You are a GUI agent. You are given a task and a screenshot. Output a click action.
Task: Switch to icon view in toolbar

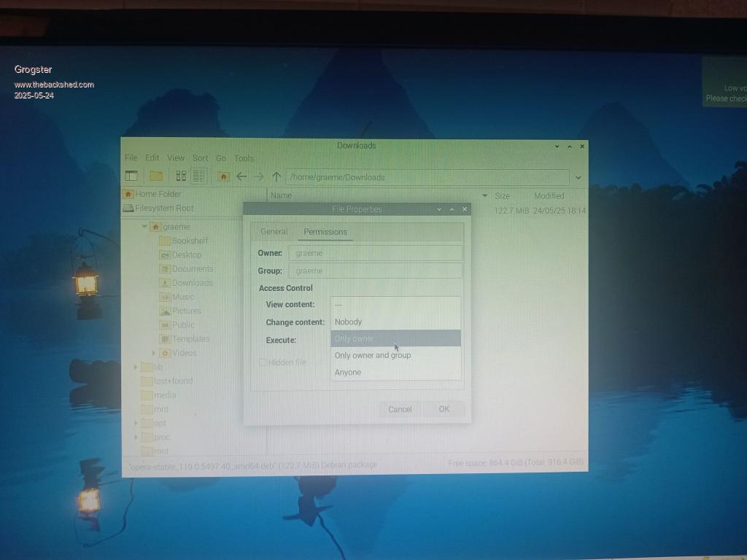click(180, 176)
